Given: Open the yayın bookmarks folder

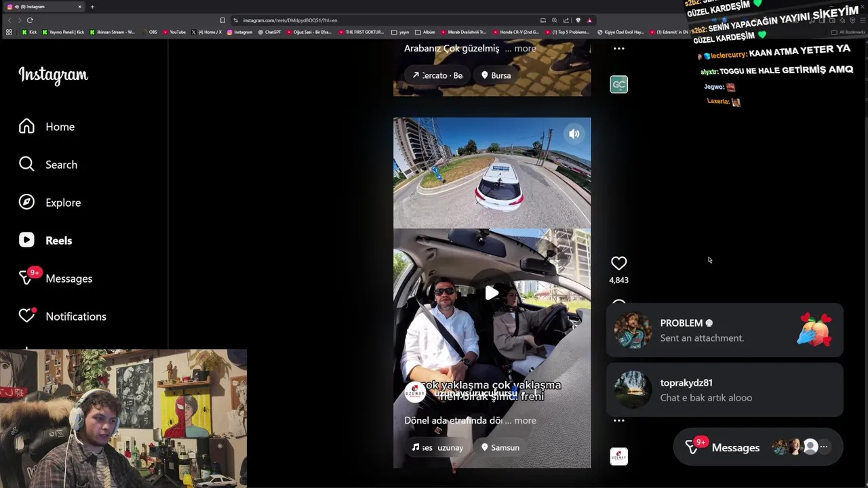Looking at the screenshot, I should (x=401, y=32).
